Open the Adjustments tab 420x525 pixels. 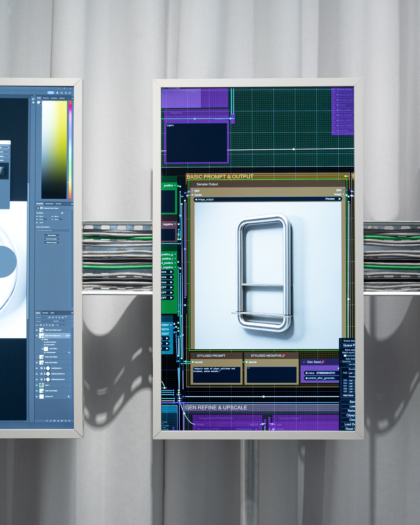point(49,204)
